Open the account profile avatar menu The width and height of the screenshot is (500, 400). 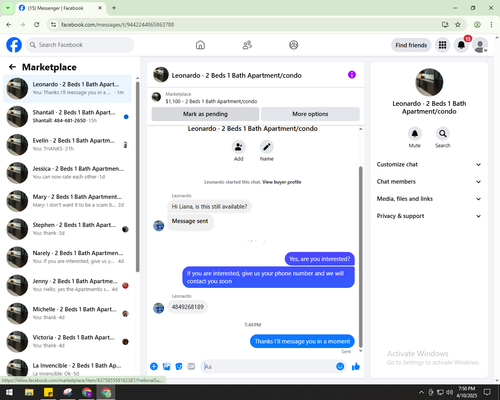click(480, 45)
